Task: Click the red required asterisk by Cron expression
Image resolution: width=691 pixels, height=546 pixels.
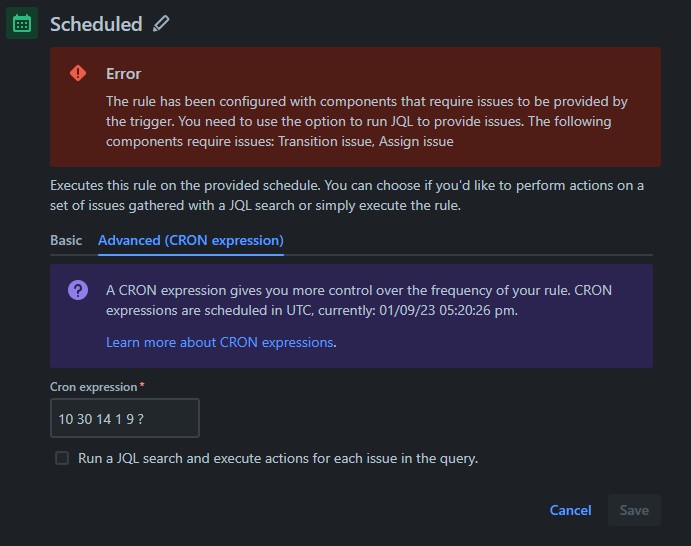Action: (x=142, y=386)
